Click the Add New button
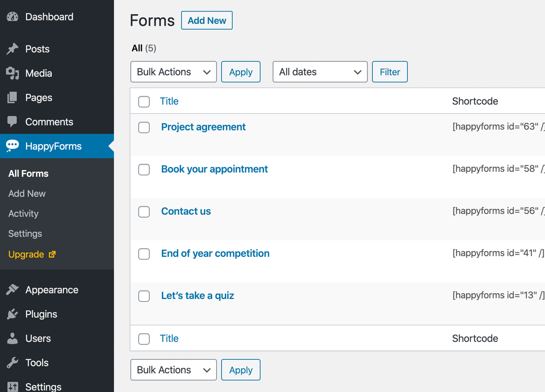This screenshot has width=545, height=392. coord(207,19)
